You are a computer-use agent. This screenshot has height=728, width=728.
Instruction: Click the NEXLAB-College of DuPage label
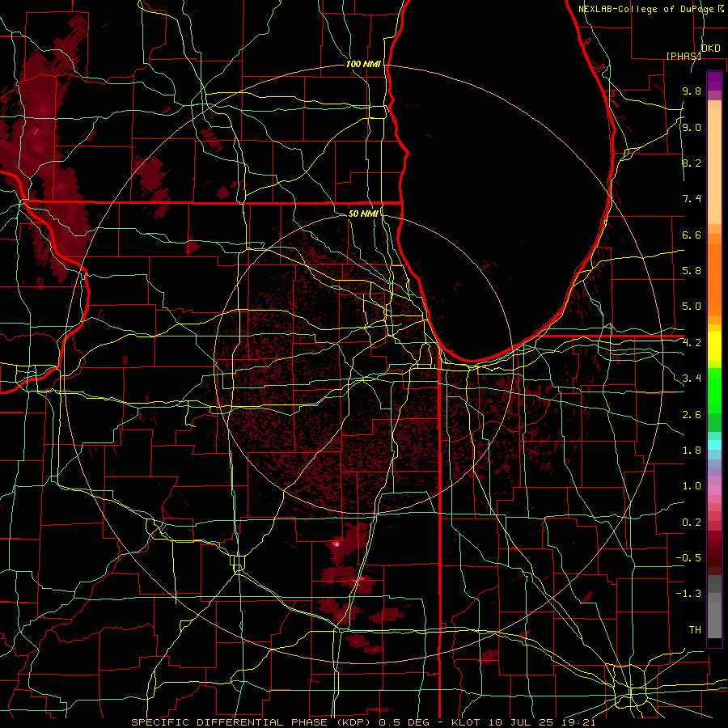tap(647, 9)
